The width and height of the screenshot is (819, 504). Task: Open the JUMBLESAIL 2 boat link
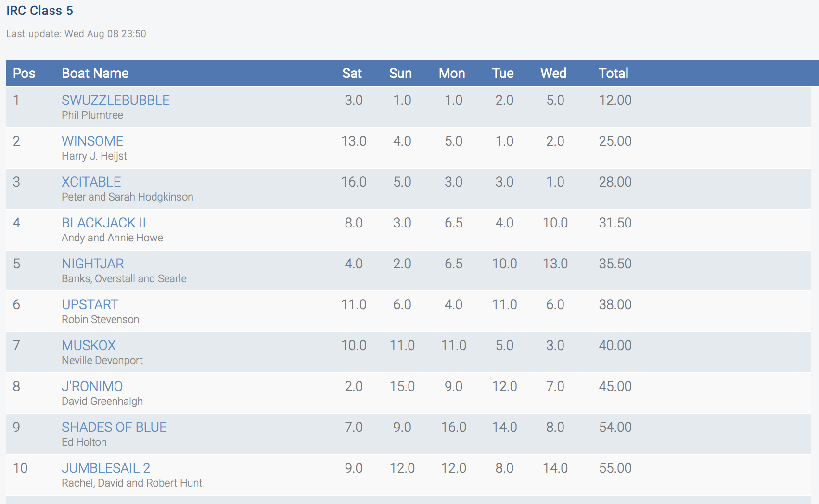pyautogui.click(x=106, y=468)
